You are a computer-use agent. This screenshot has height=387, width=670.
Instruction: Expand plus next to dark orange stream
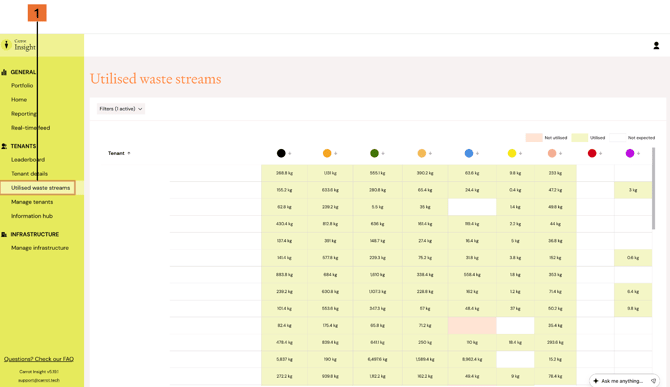(335, 153)
